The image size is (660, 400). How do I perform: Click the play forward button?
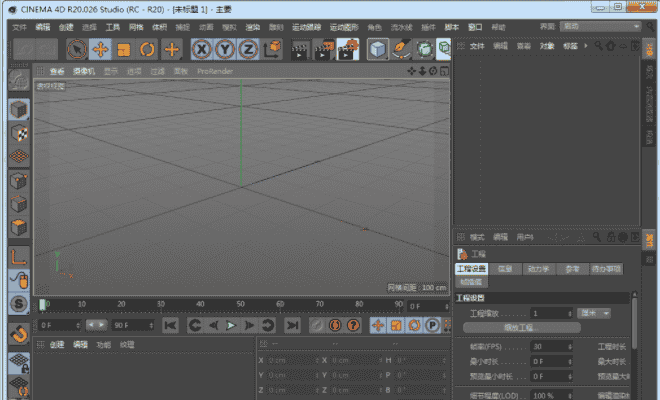[230, 325]
